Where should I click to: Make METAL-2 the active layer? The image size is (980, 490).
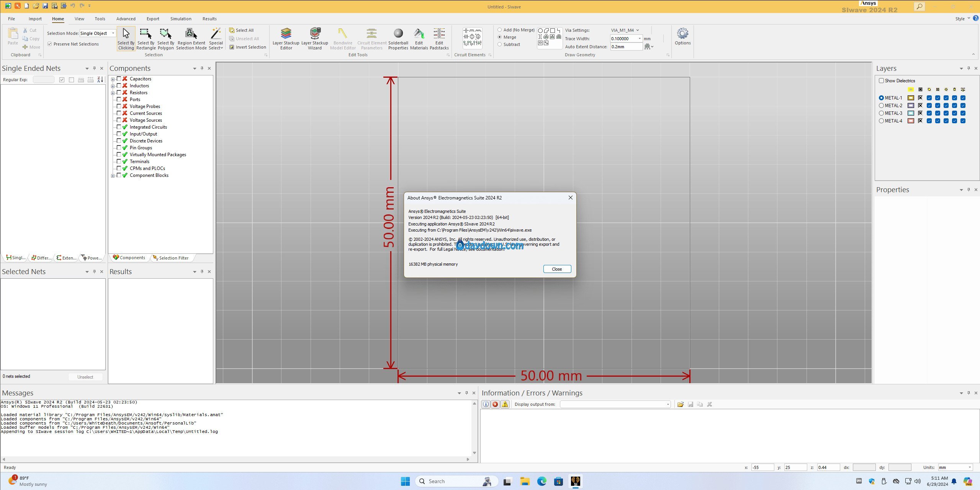[881, 105]
